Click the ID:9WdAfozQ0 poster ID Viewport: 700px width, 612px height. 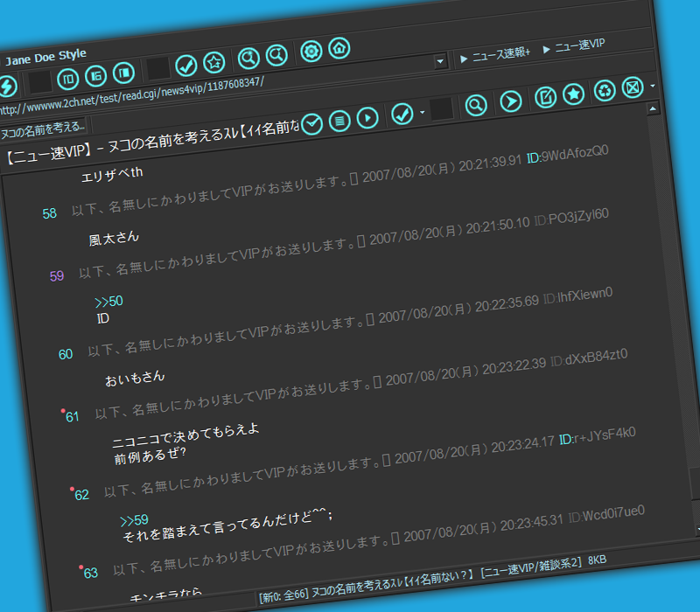[x=567, y=155]
